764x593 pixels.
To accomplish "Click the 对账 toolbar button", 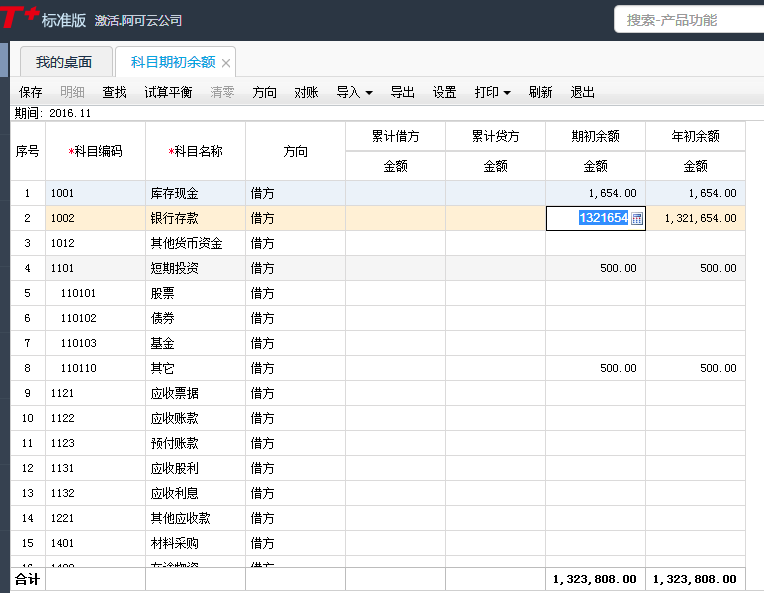I will click(306, 92).
